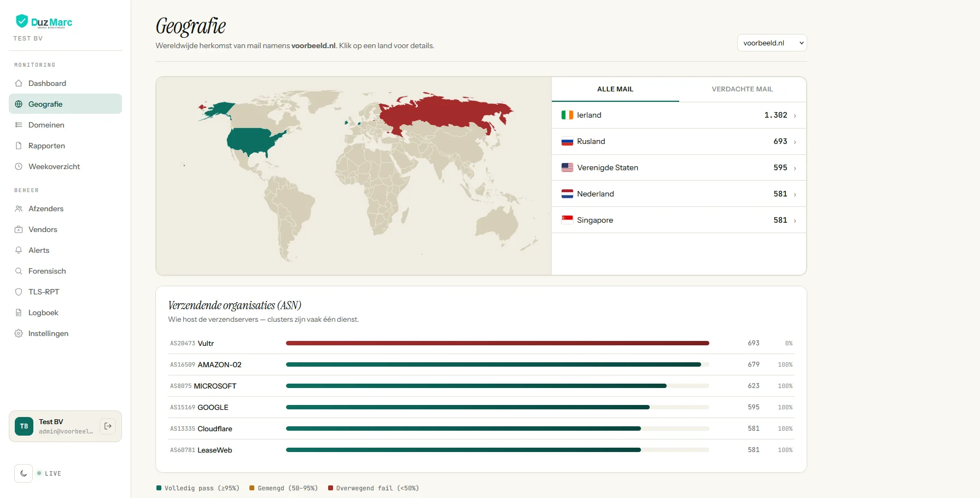980x498 pixels.
Task: Open TLS-RPT via the shield icon
Action: 19,292
